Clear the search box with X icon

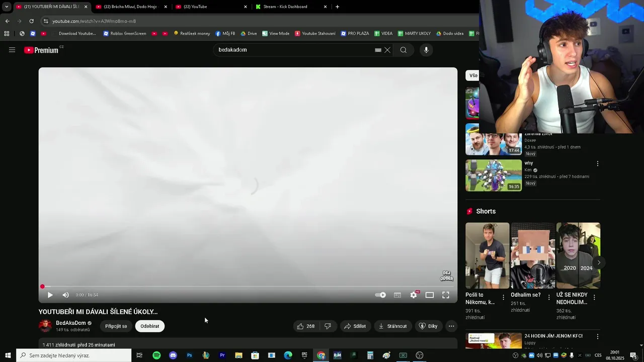pos(387,50)
